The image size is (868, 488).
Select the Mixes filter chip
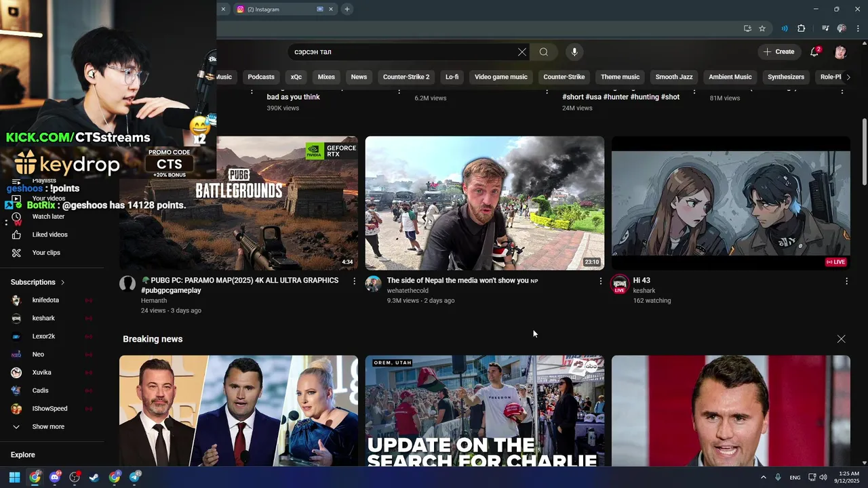tap(326, 77)
